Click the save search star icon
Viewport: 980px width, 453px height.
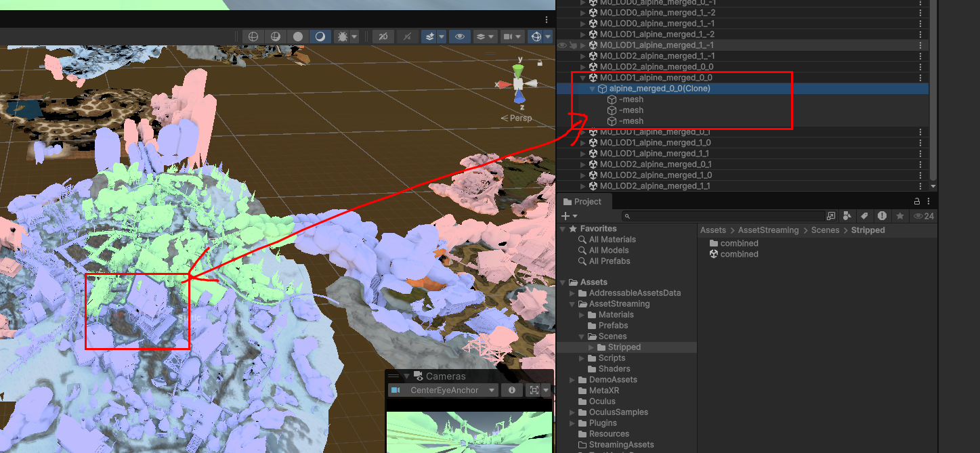coord(899,216)
